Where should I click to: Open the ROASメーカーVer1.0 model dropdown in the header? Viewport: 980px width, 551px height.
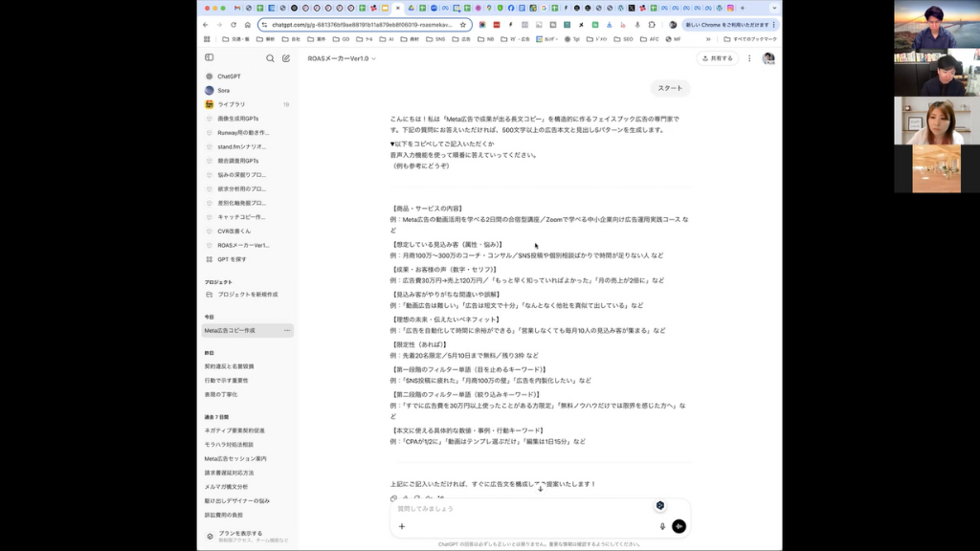[342, 58]
